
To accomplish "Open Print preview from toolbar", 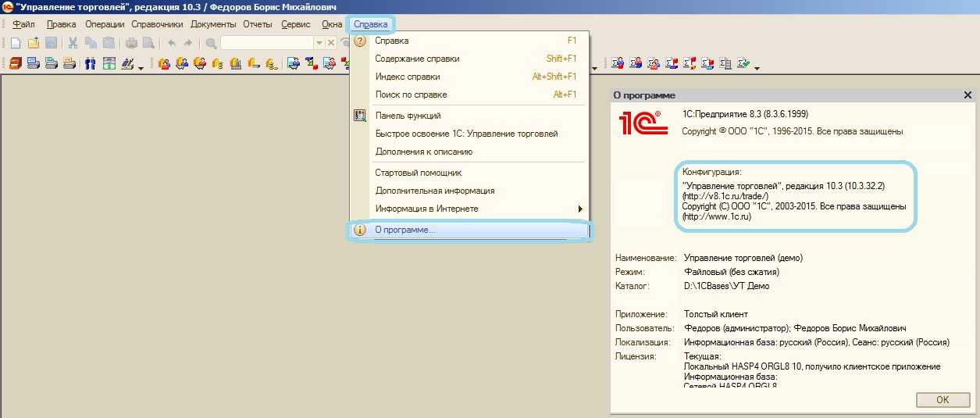I will pos(148,43).
